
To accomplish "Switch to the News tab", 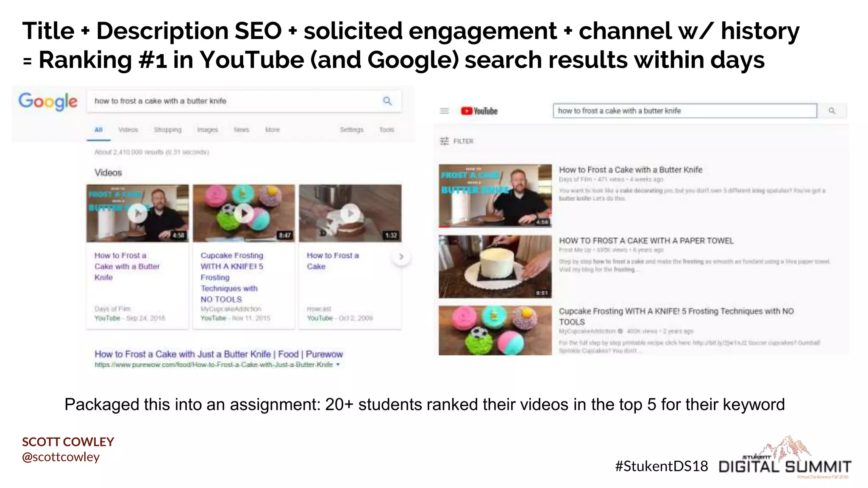I will 241,130.
